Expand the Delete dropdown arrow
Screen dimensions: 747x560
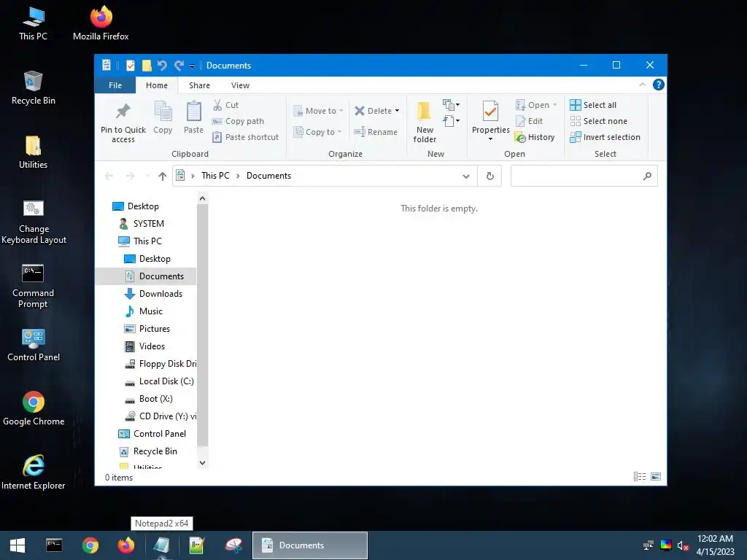coord(397,111)
